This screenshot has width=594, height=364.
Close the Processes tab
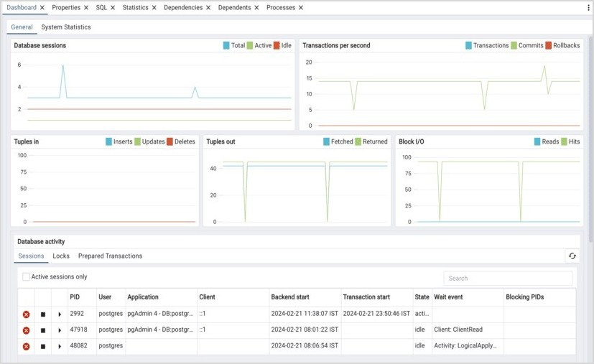301,8
